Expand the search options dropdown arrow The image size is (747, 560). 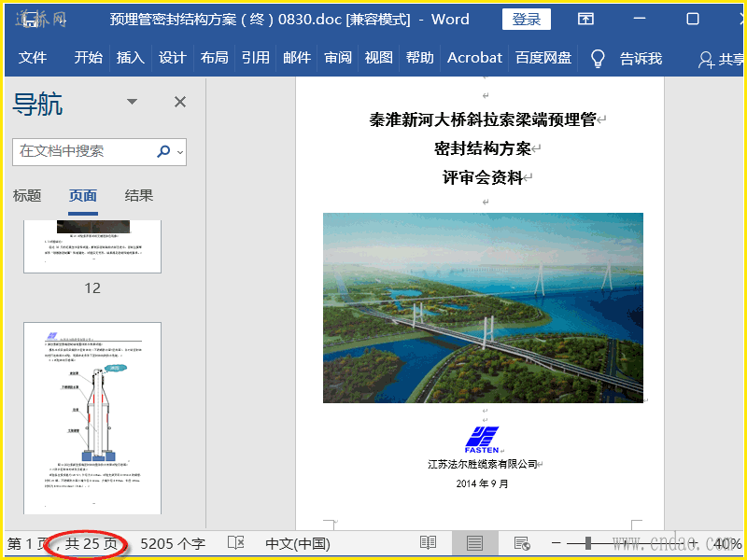pyautogui.click(x=180, y=151)
